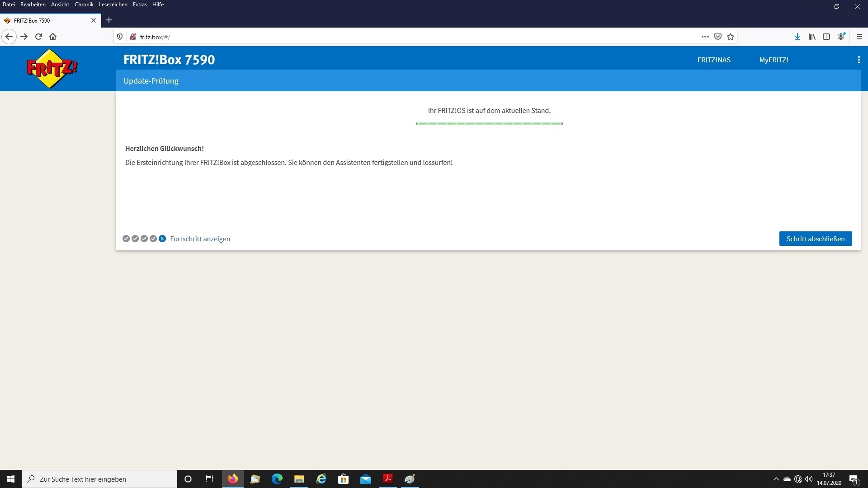Expand hidden system tray icons
The image size is (868, 488).
pos(776,479)
